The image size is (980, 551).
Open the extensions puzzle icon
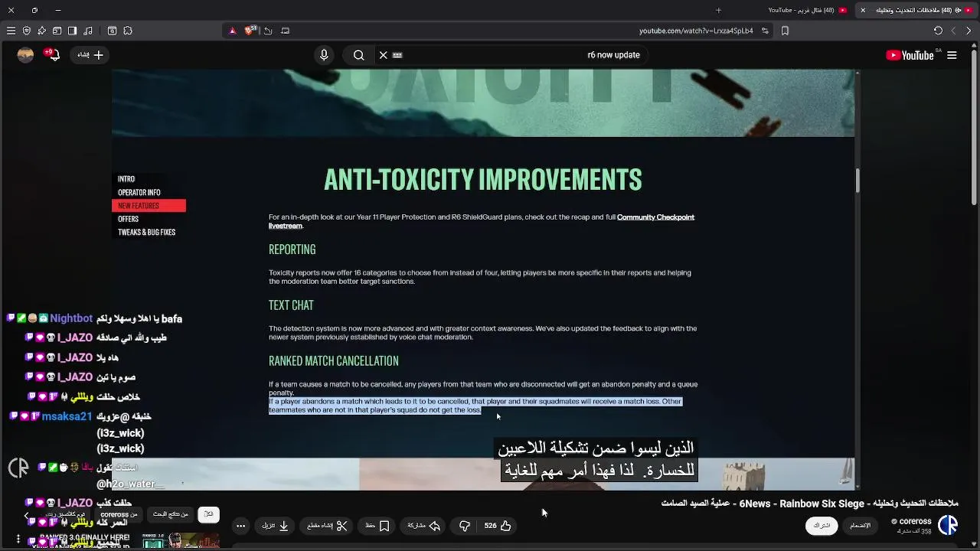128,31
